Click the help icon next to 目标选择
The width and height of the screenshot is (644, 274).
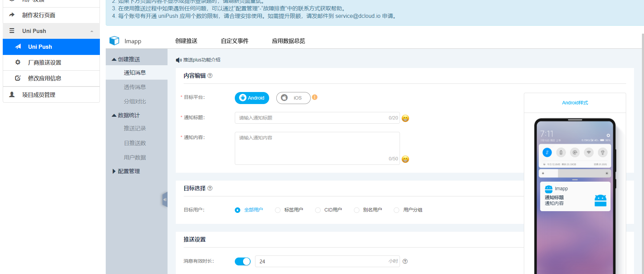pyautogui.click(x=210, y=188)
